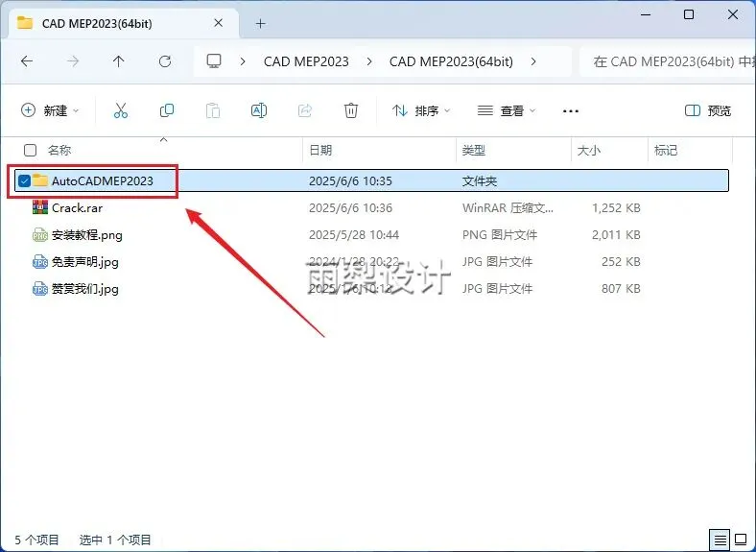
Task: Expand chevron after CAD MEP2023 breadcrumb
Action: [x=369, y=61]
